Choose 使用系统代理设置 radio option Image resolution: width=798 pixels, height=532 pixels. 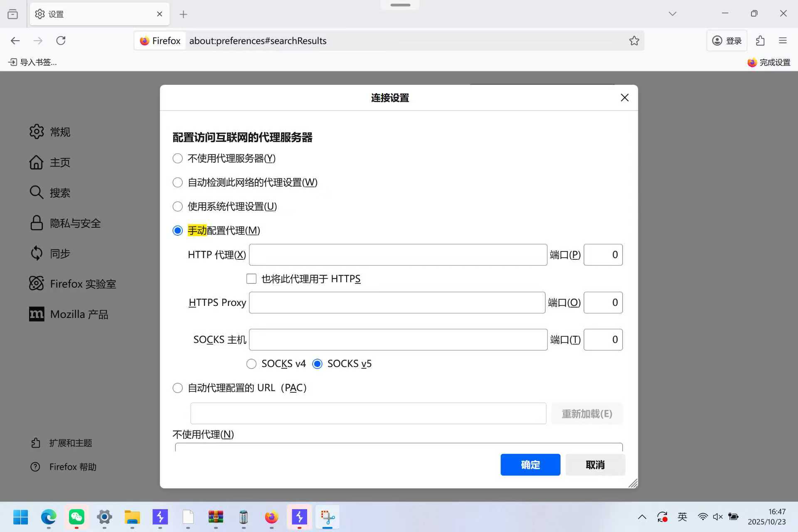coord(177,207)
